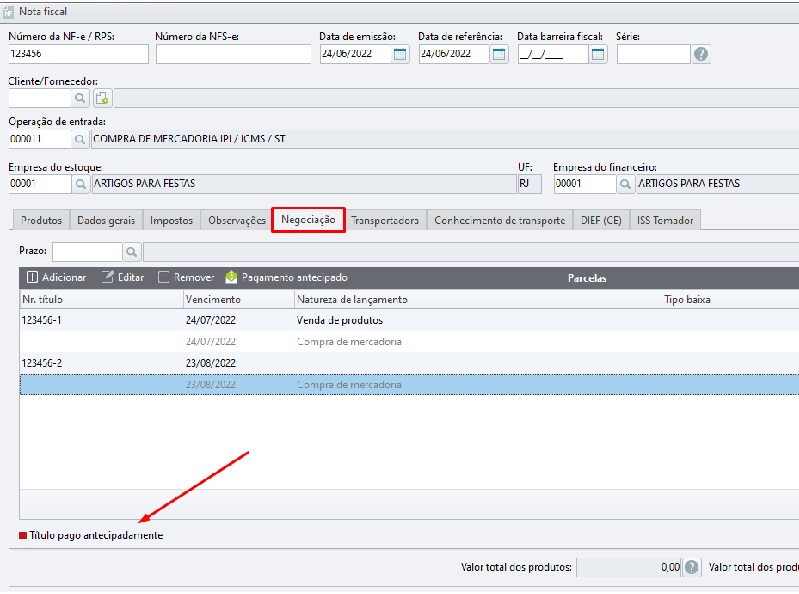
Task: Switch to the Produtos tab
Action: pos(41,221)
